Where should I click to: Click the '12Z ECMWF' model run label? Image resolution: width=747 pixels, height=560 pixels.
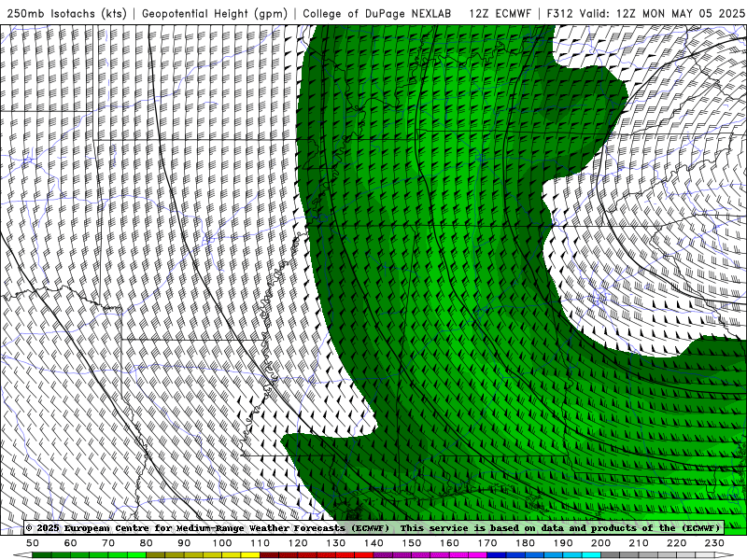click(x=500, y=13)
